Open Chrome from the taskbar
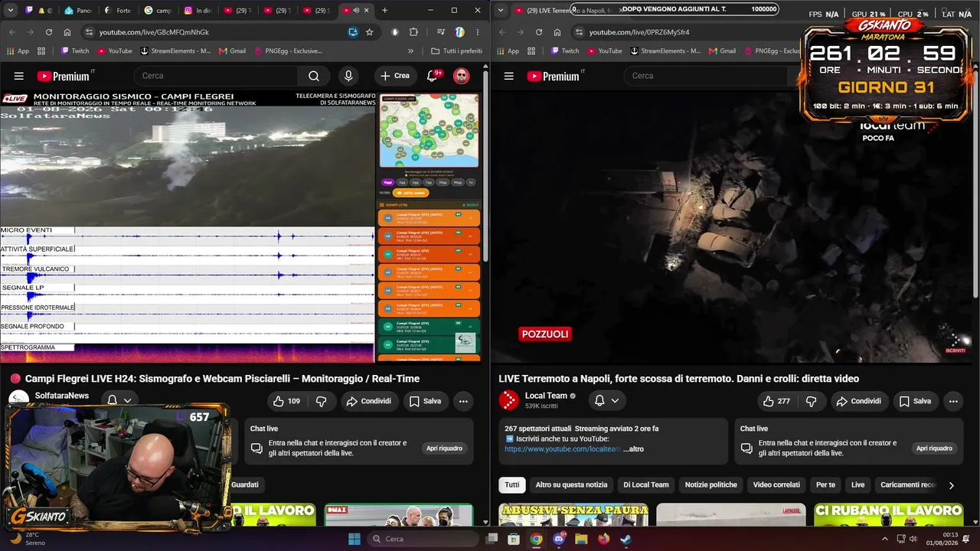980x551 pixels. click(536, 539)
